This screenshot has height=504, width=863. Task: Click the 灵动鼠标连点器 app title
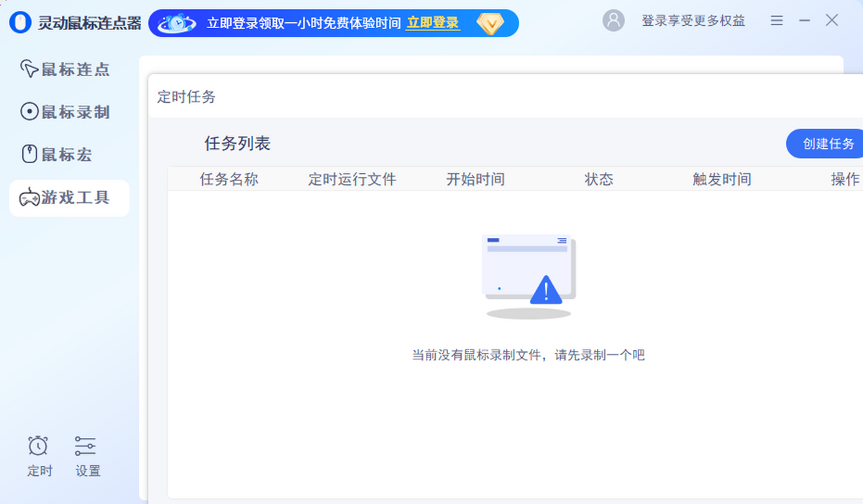tap(90, 23)
